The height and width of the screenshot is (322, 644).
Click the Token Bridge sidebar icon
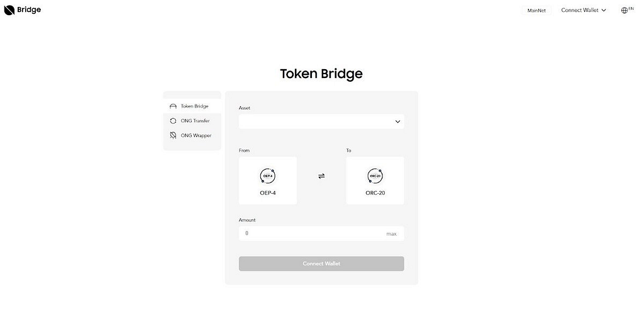click(x=173, y=106)
